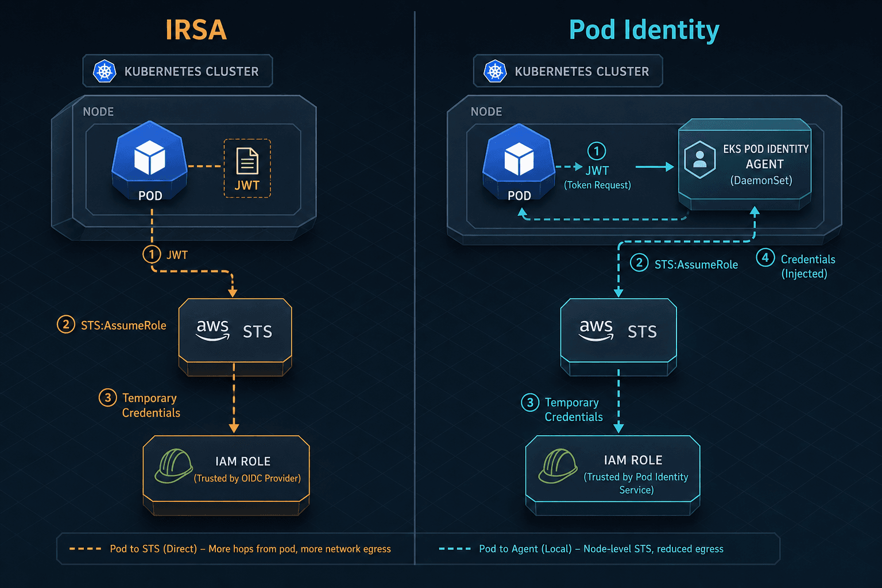This screenshot has height=588, width=882.
Task: Click the cyan STS:AssumeRole label
Action: click(x=696, y=265)
